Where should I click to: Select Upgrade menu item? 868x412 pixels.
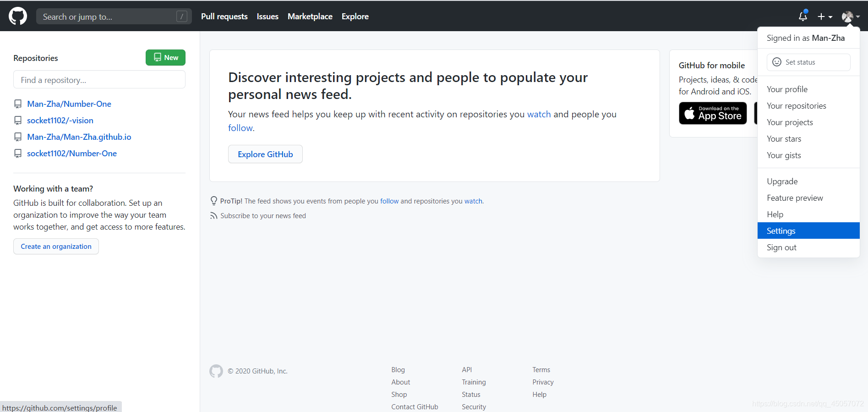point(808,181)
